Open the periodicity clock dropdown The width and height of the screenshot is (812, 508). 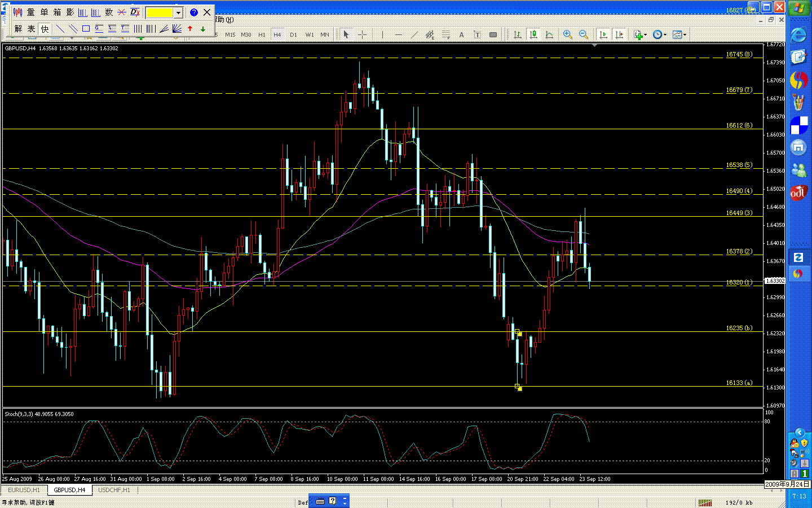(x=660, y=34)
